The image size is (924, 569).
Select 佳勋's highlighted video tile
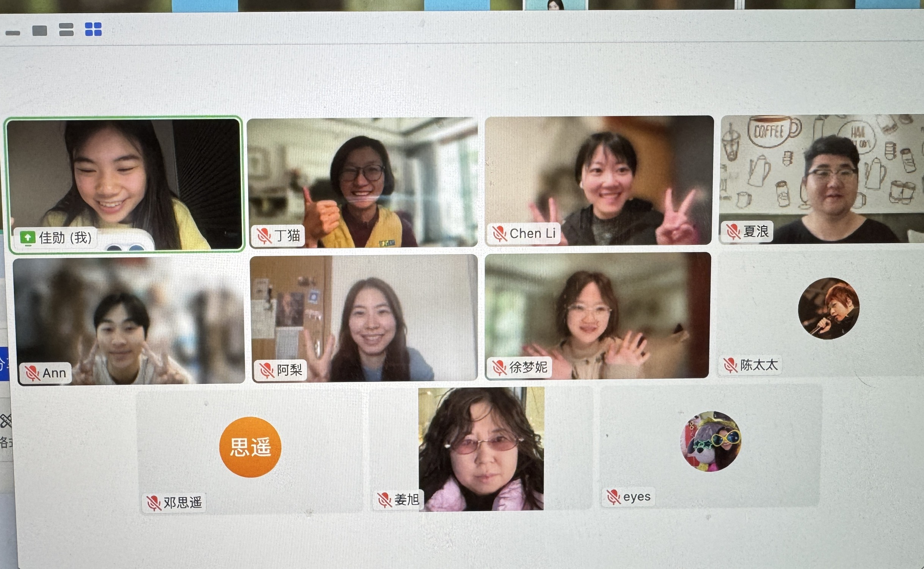[124, 184]
